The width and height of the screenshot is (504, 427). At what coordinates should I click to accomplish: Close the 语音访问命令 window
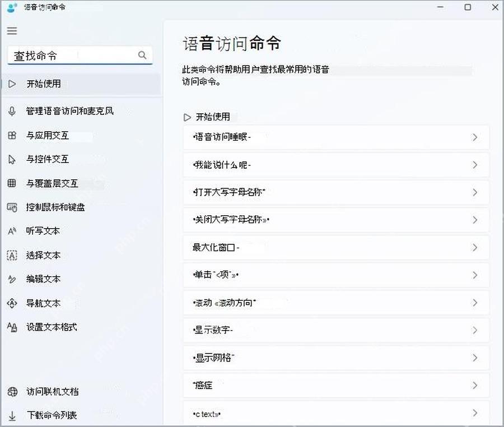pos(496,7)
